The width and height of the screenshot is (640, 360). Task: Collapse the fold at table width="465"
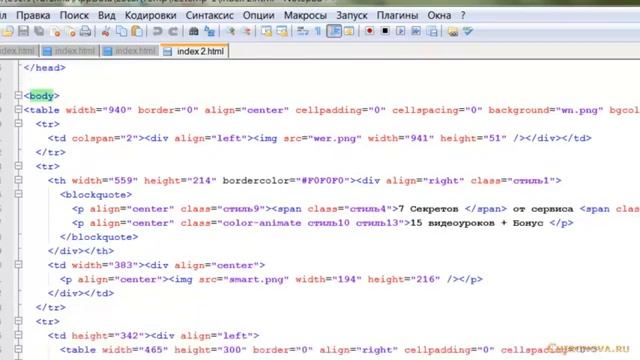[x=18, y=349]
